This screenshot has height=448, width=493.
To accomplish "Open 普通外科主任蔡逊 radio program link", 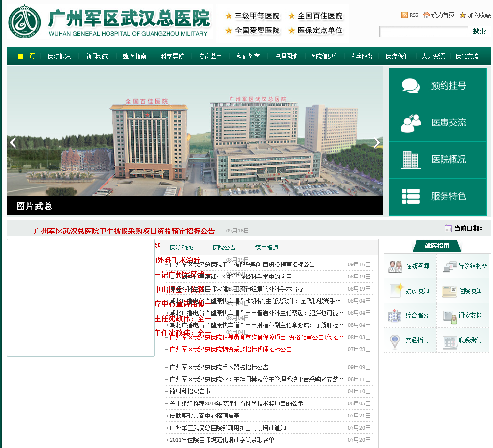I will coord(256,313).
